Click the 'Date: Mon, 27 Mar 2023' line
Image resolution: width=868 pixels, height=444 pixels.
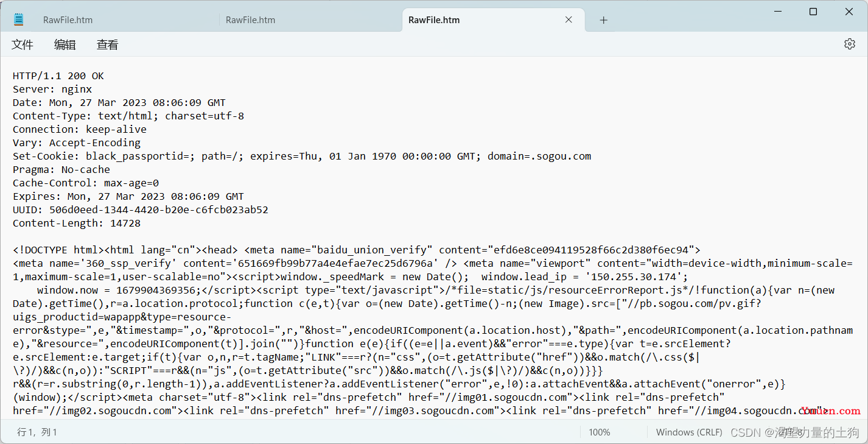pos(119,103)
